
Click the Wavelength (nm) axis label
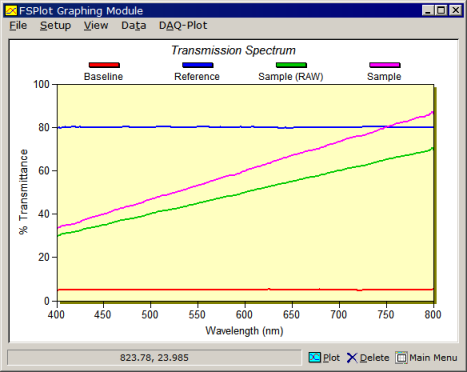click(244, 331)
